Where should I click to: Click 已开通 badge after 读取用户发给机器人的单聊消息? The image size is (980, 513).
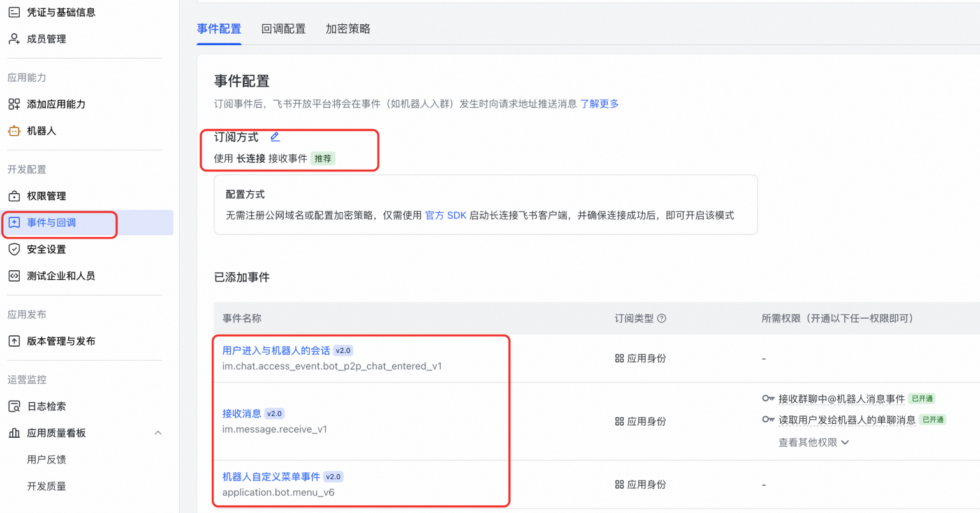pos(933,420)
